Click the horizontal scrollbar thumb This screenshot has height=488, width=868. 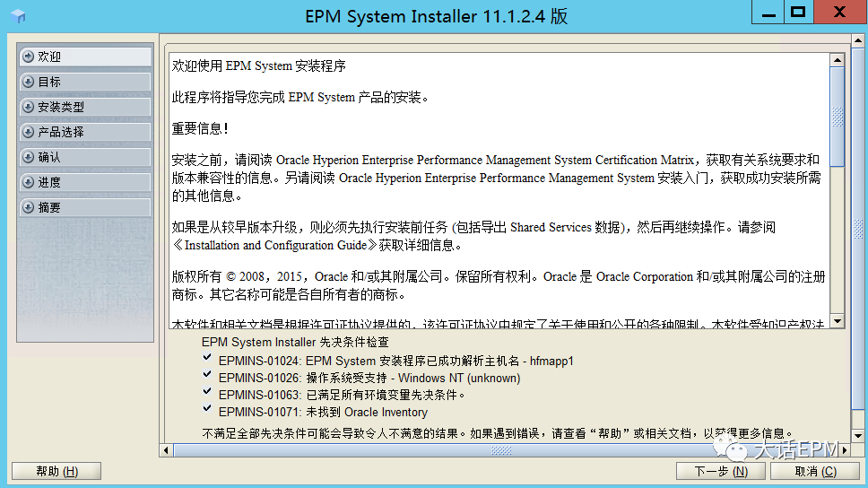pos(501,450)
